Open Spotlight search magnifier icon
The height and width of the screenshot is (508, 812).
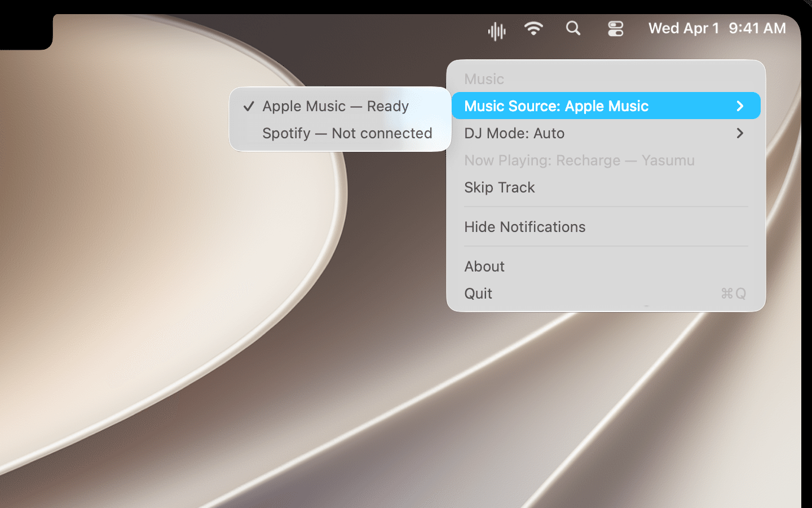point(573,28)
